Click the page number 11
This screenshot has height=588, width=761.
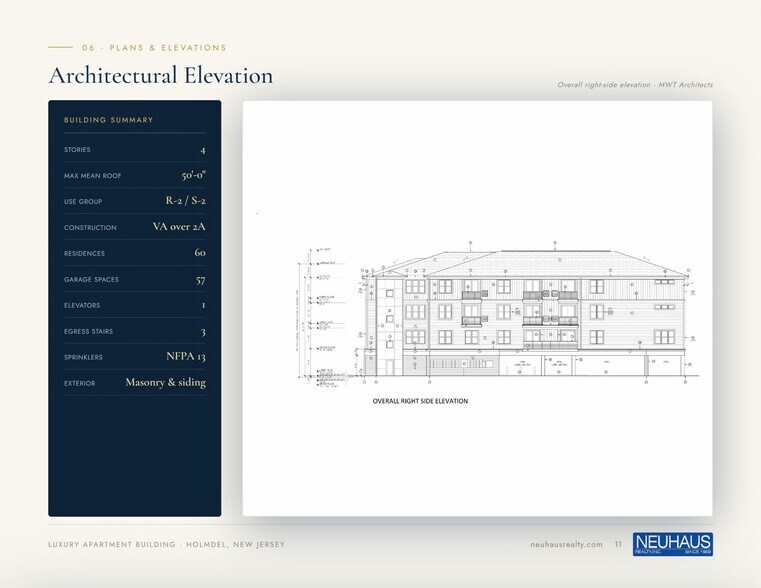[618, 544]
